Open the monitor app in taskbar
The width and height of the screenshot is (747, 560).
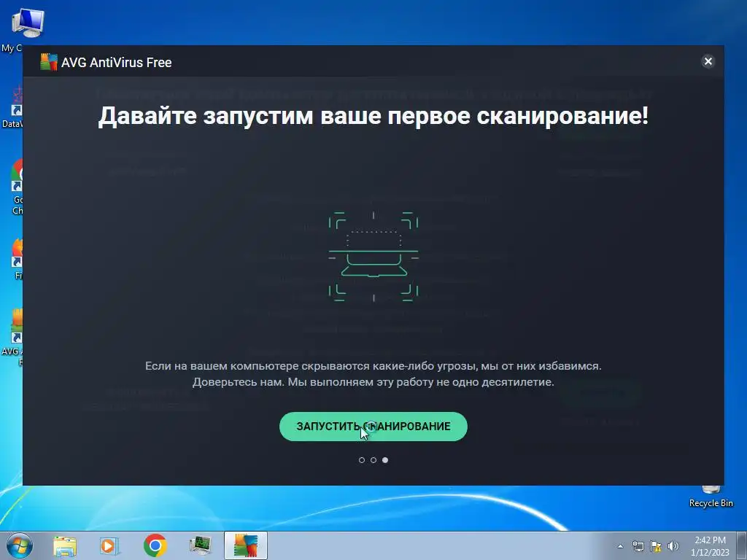tap(200, 545)
